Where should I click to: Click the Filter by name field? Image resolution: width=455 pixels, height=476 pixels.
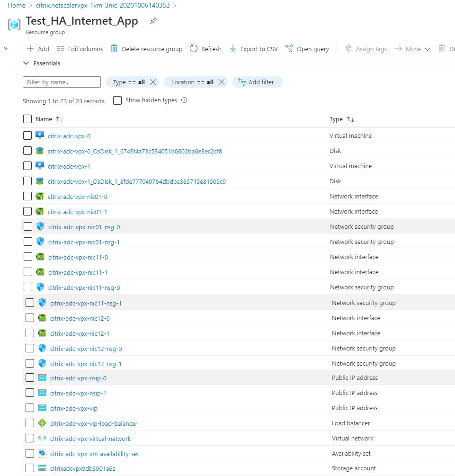click(x=62, y=82)
